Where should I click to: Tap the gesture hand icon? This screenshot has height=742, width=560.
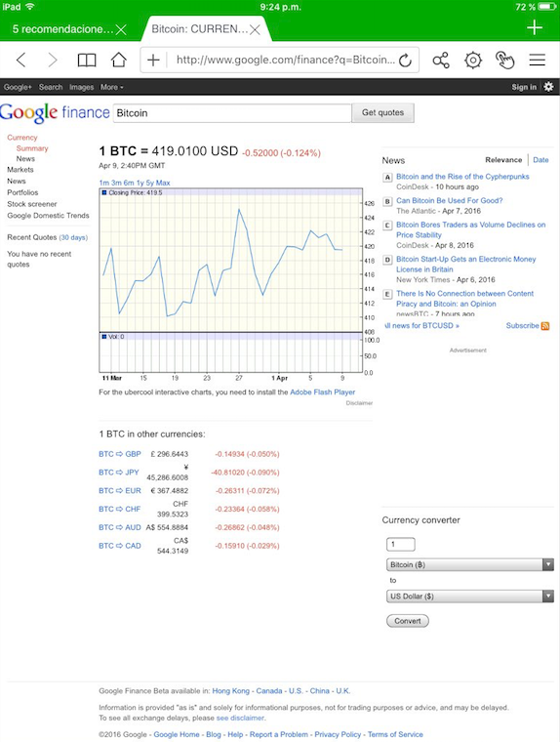(x=504, y=61)
